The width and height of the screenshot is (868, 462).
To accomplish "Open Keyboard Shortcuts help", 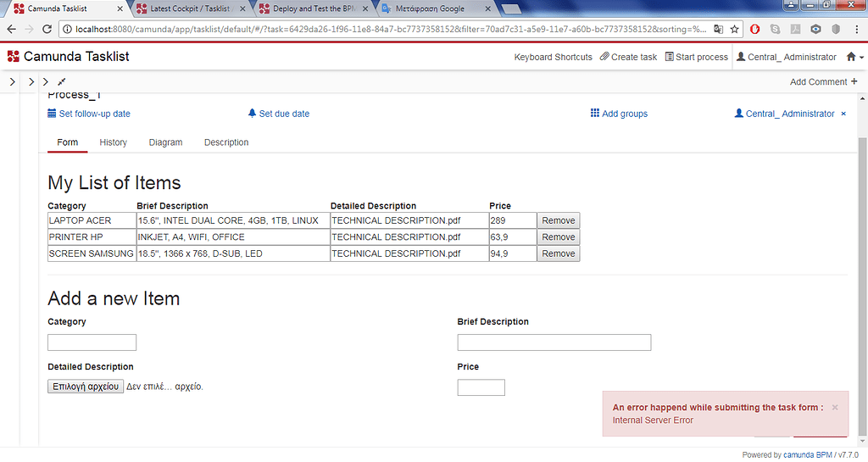I will click(553, 57).
